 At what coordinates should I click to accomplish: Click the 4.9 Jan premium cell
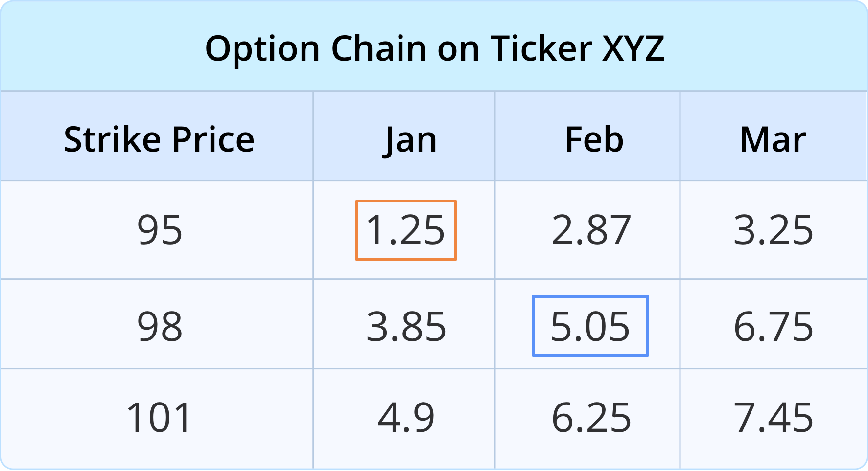coord(406,418)
